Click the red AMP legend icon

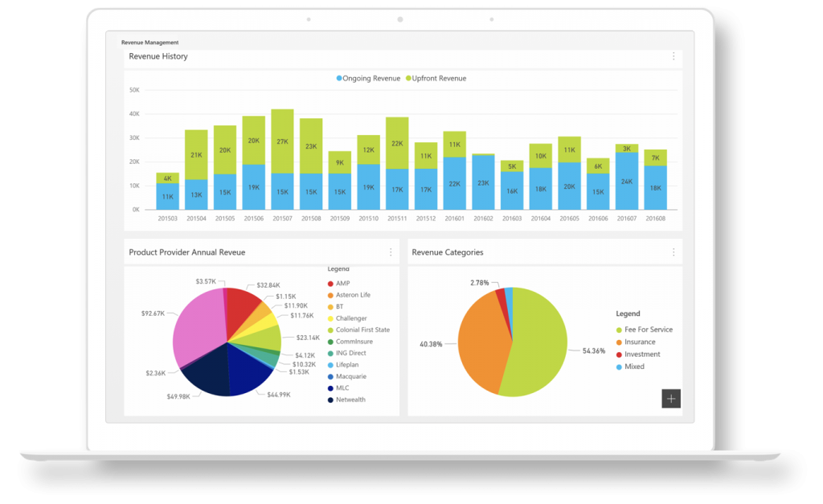[x=330, y=283]
